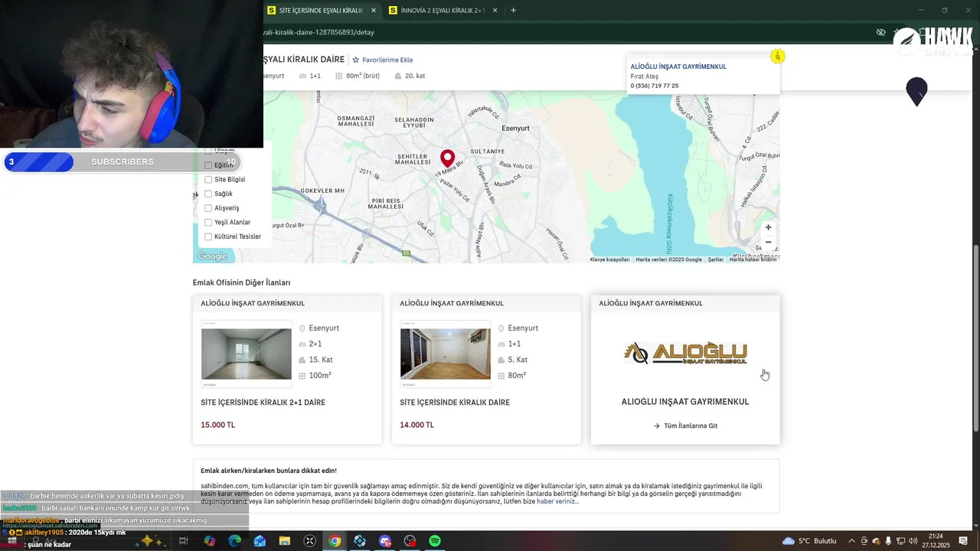Close the İNNOVİA 2 EŞYALI KİRALIK tab
980x551 pixels.
[x=495, y=10]
